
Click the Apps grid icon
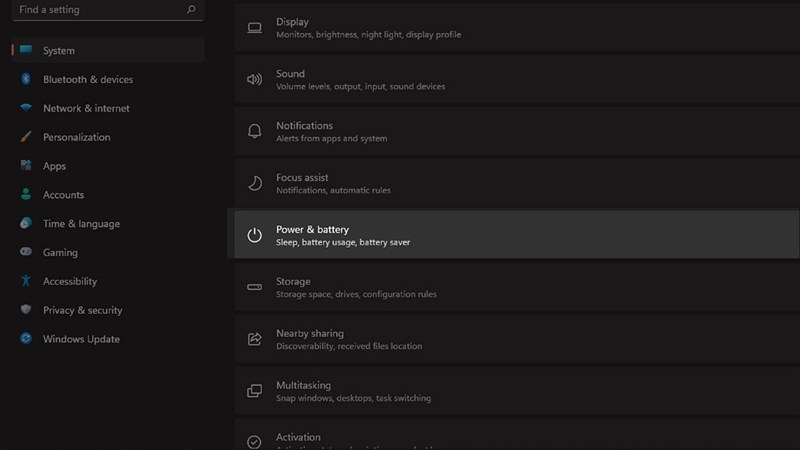click(26, 165)
